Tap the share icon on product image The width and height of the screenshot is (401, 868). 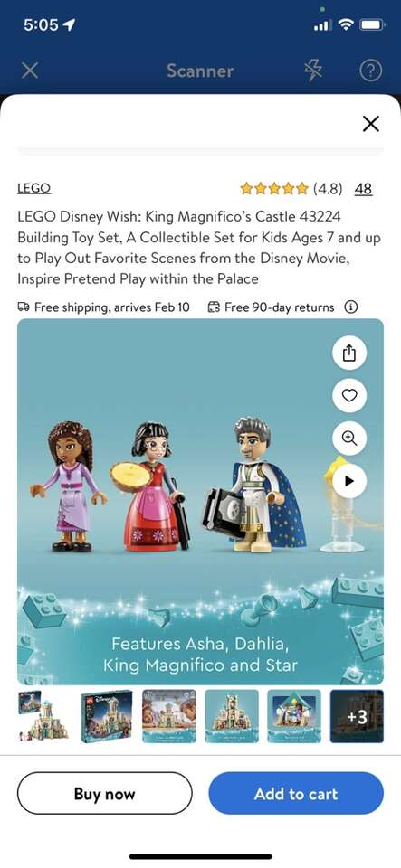point(348,353)
